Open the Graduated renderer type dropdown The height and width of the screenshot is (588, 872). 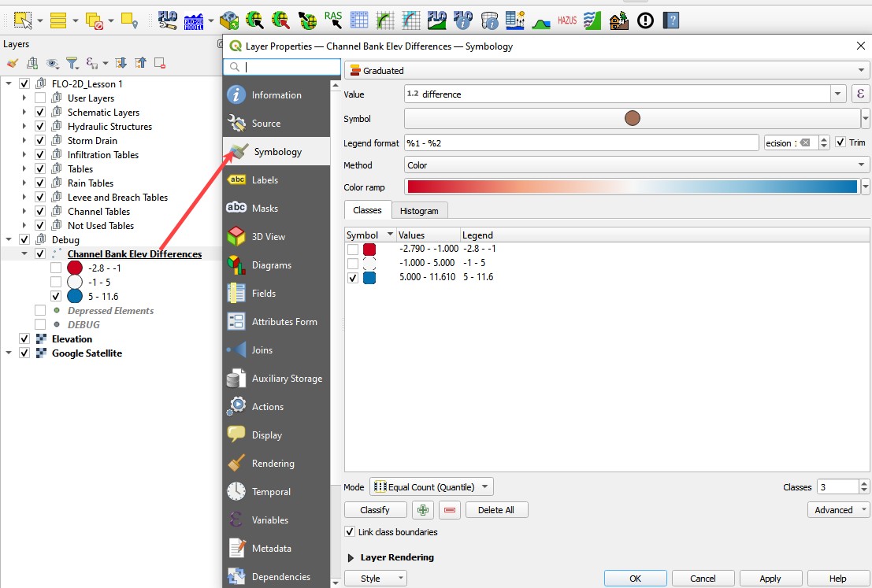pos(607,71)
